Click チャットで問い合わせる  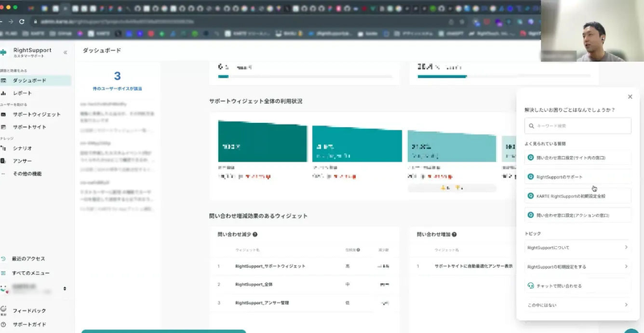click(577, 286)
